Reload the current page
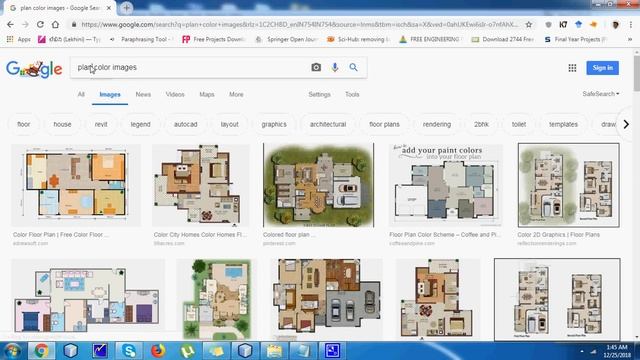The height and width of the screenshot is (360, 640). [40, 24]
